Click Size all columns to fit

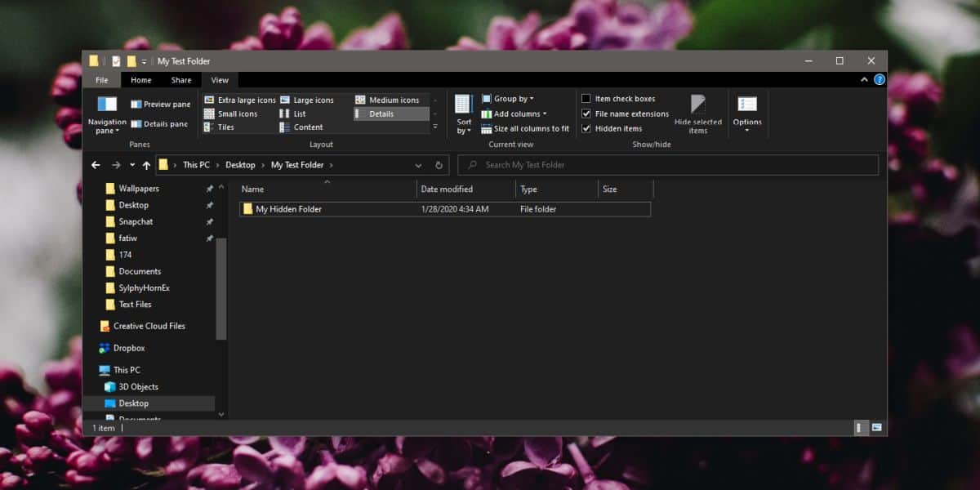click(x=525, y=129)
